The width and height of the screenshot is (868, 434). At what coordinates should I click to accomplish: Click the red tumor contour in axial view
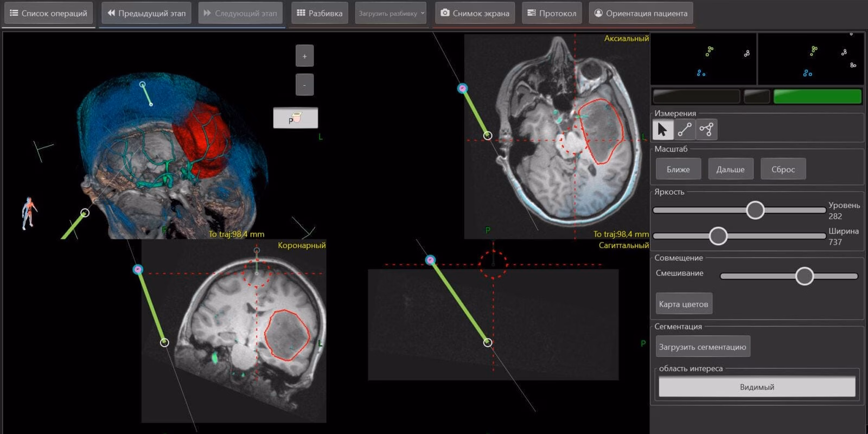601,131
